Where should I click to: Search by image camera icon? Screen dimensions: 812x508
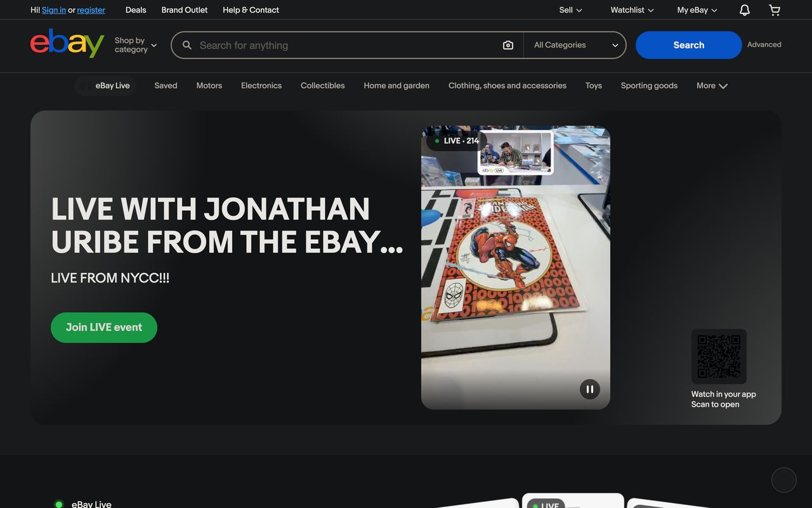[x=507, y=45]
